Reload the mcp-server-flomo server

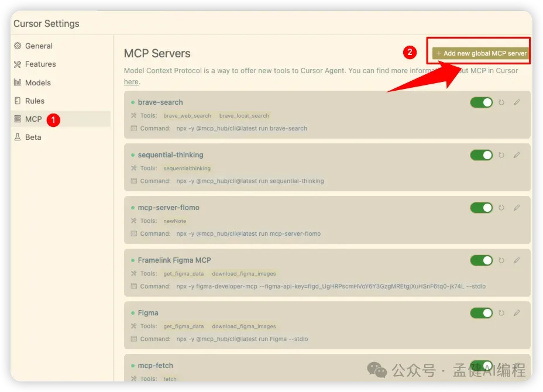(501, 208)
